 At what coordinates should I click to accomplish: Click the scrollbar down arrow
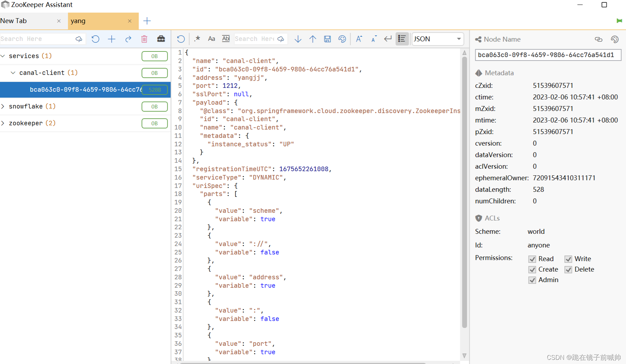(x=465, y=356)
